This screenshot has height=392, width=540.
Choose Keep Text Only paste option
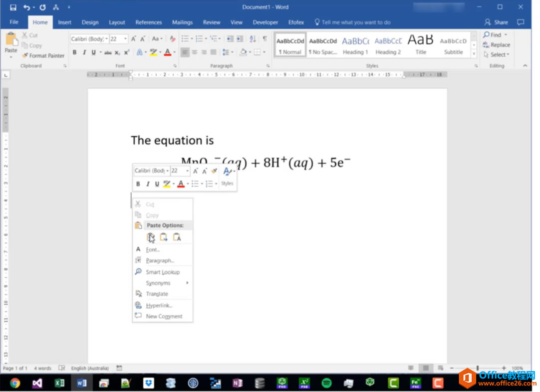click(x=177, y=237)
